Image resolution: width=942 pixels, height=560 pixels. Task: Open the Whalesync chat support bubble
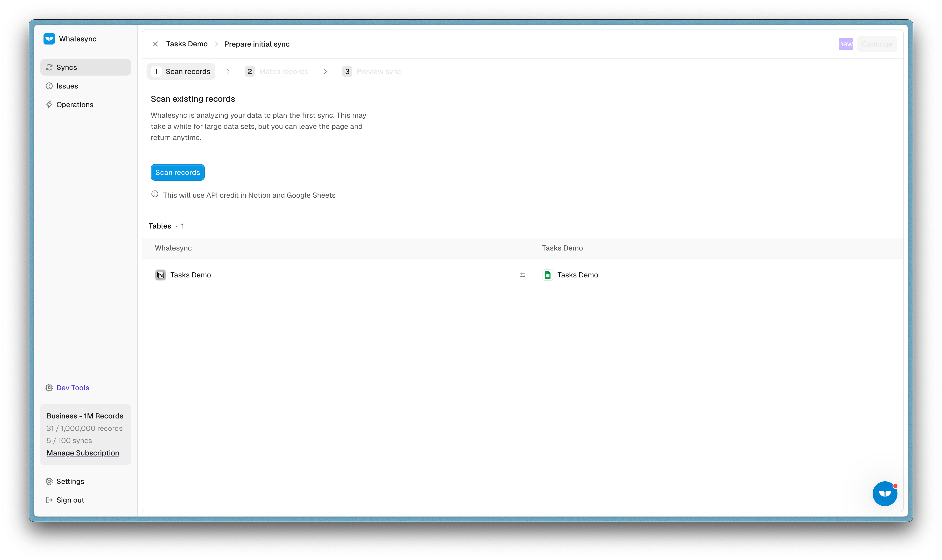885,493
